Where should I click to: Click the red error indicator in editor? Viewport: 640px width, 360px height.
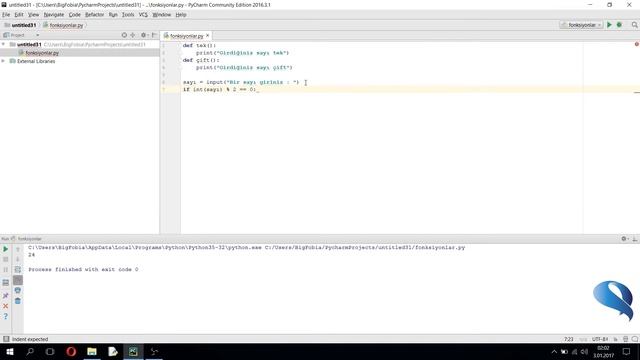636,44
